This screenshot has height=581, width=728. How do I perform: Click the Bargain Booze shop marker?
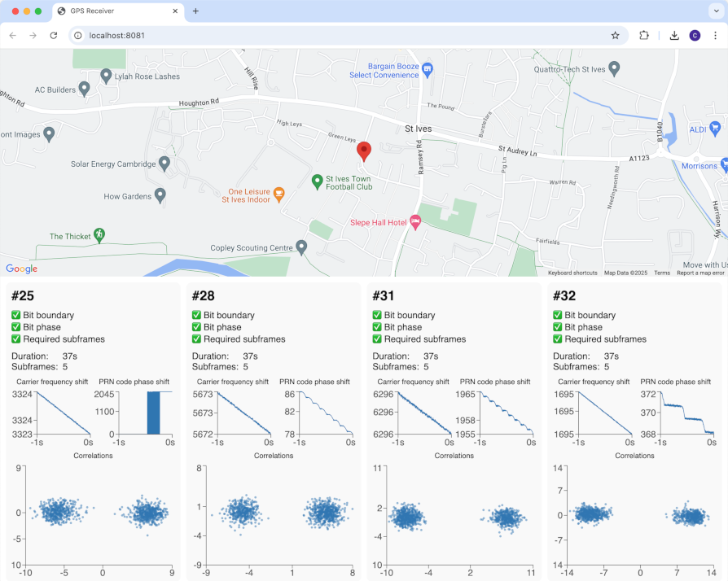(x=428, y=71)
